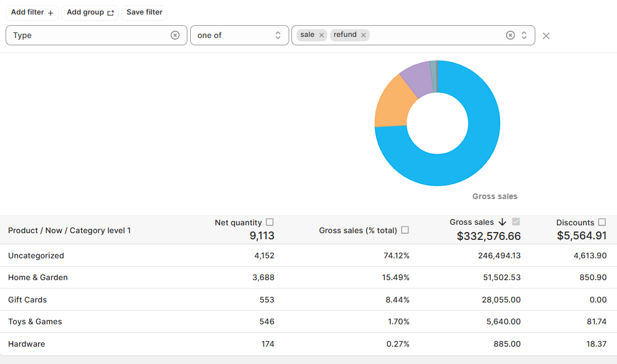Open the 'one of' operator dropdown
The width and height of the screenshot is (617, 364).
239,35
